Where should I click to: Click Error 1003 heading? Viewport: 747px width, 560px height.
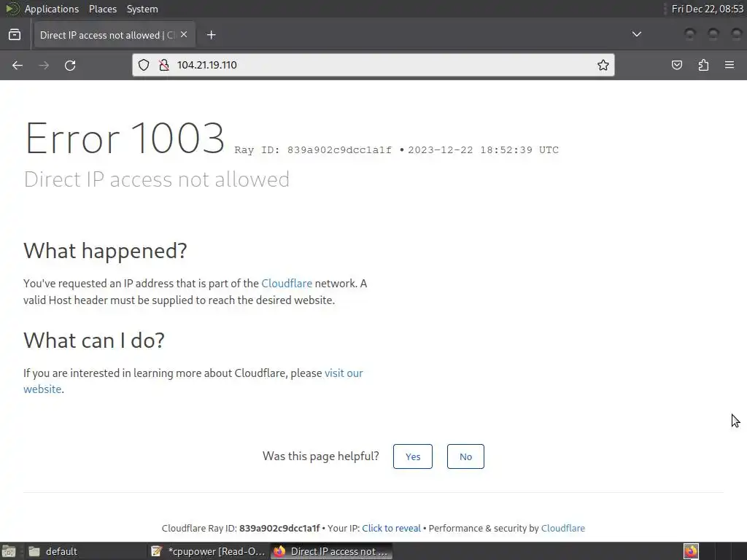click(x=125, y=138)
